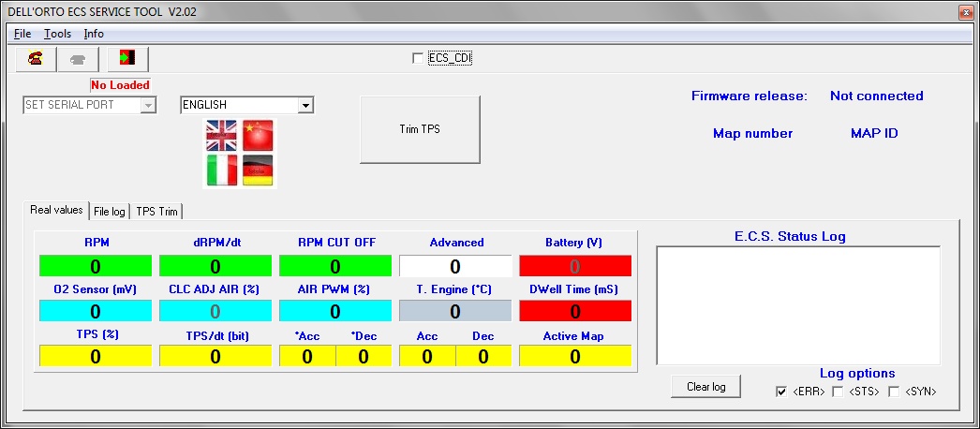Viewport: 980px width, 429px height.
Task: Click the AIR PWM (%) value field
Action: [335, 311]
